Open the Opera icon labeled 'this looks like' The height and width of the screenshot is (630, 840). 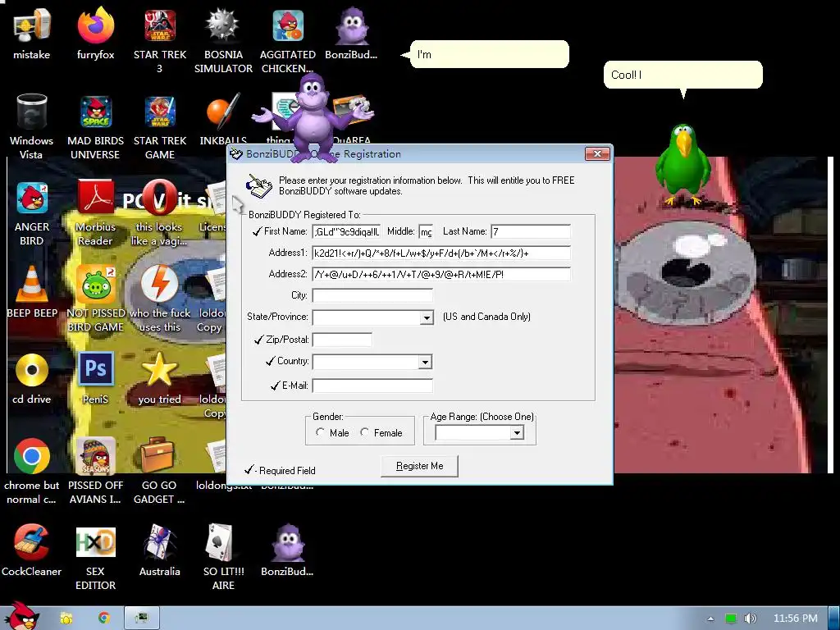(x=160, y=199)
